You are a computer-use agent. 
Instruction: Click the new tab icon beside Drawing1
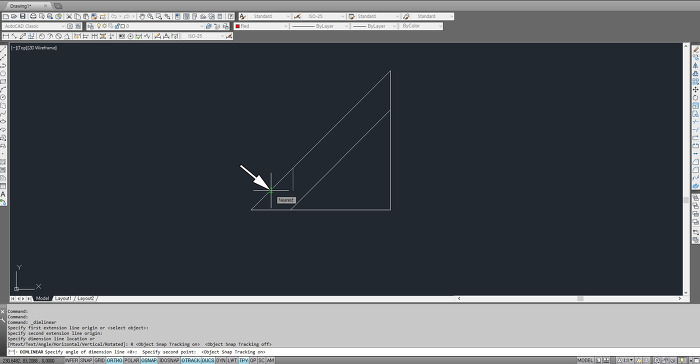[58, 6]
